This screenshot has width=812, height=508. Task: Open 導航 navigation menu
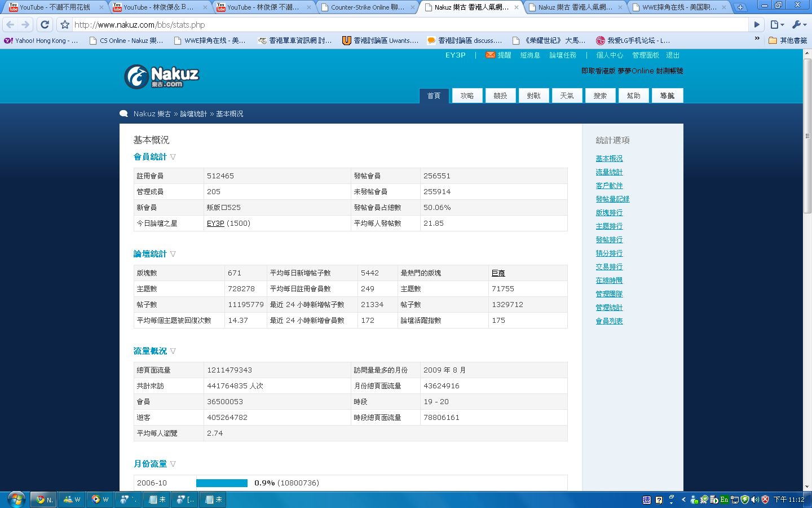coord(667,95)
